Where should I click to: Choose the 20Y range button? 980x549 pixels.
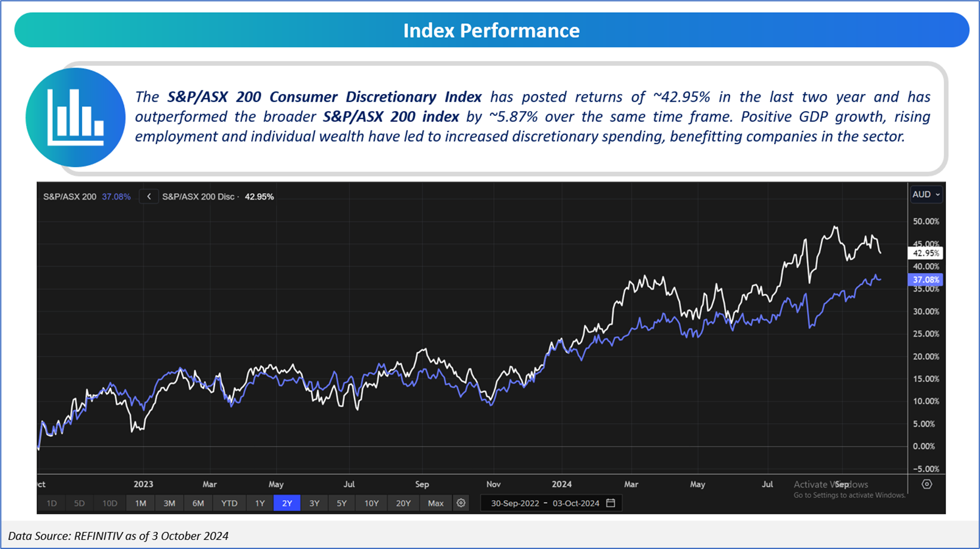(403, 503)
